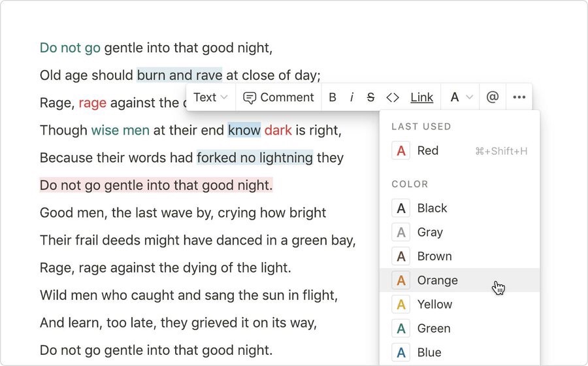Click the yellow A color swatch

point(401,304)
